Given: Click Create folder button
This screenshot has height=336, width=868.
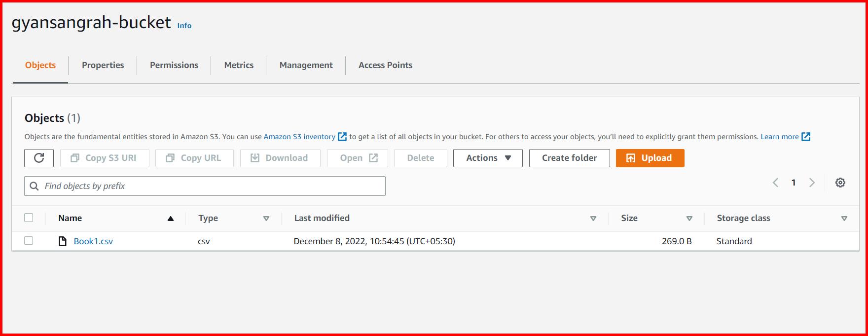Looking at the screenshot, I should point(570,158).
